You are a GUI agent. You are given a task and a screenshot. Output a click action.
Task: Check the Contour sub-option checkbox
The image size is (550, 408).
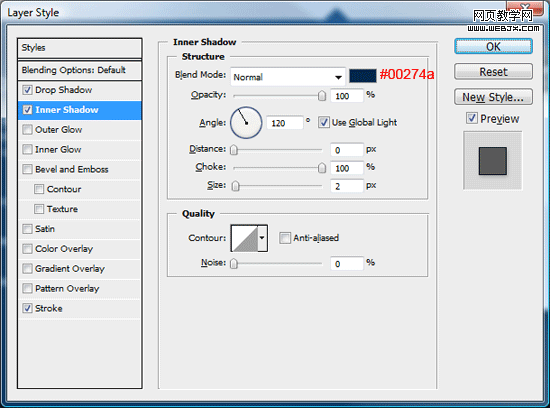click(39, 189)
